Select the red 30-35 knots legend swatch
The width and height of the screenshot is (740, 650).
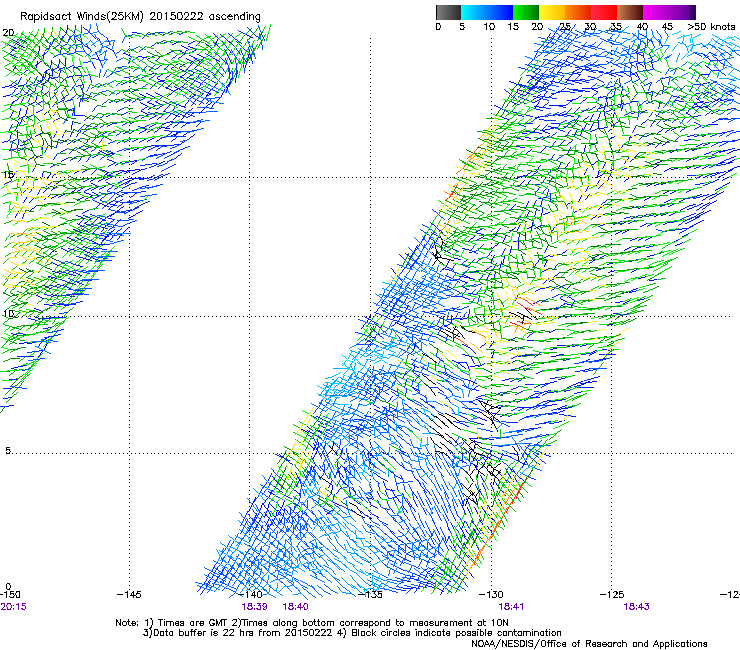[x=604, y=12]
